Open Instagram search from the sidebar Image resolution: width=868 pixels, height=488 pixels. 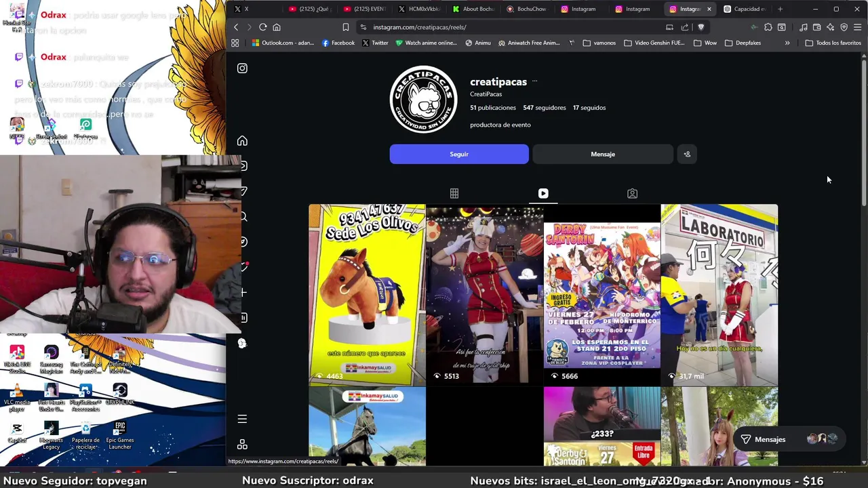243,216
